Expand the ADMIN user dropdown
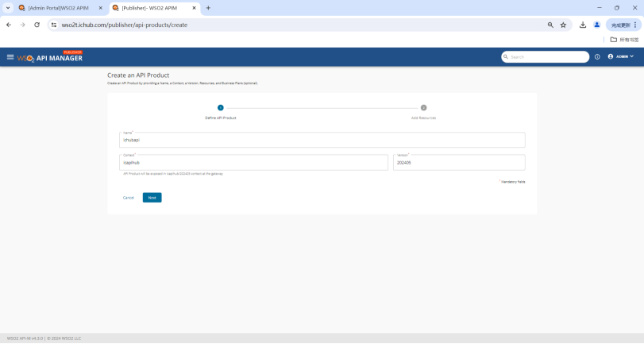Viewport: 644px width, 344px height. (x=621, y=57)
